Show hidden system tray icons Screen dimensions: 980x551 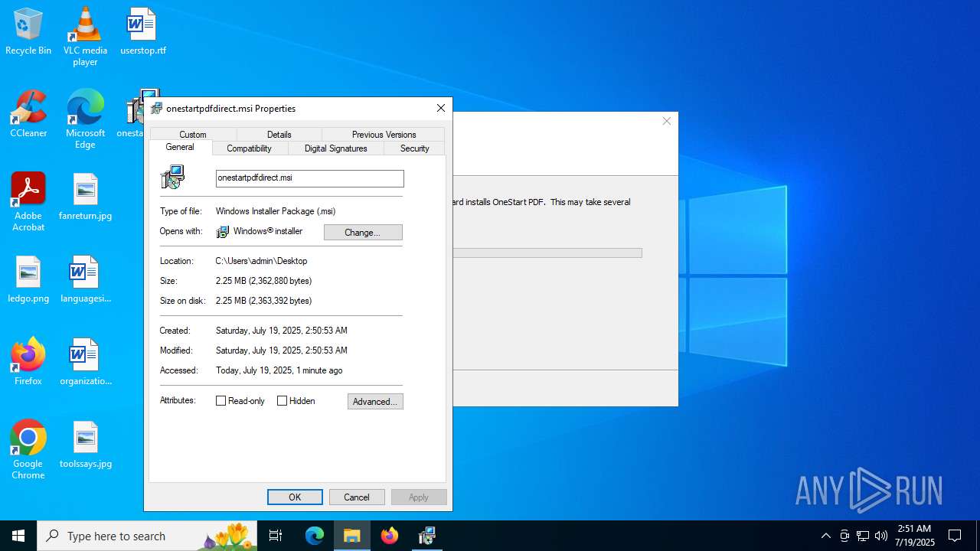pos(825,536)
